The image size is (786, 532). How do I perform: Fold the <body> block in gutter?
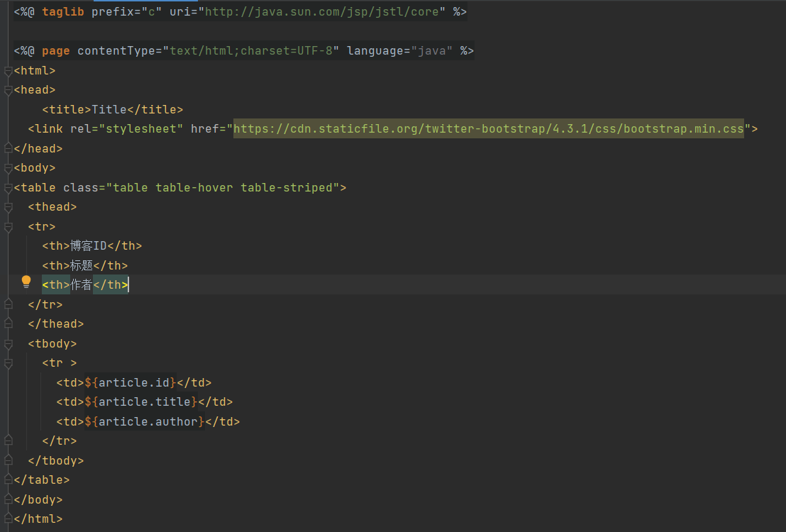point(8,168)
